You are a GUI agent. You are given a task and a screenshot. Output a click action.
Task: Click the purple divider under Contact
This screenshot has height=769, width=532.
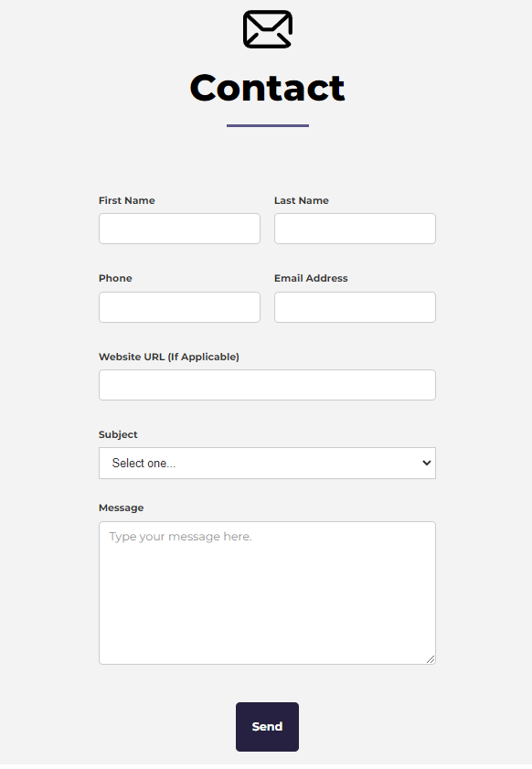coord(268,125)
